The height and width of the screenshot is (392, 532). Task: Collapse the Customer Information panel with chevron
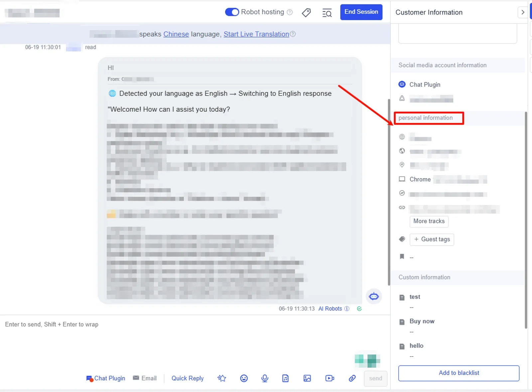523,12
